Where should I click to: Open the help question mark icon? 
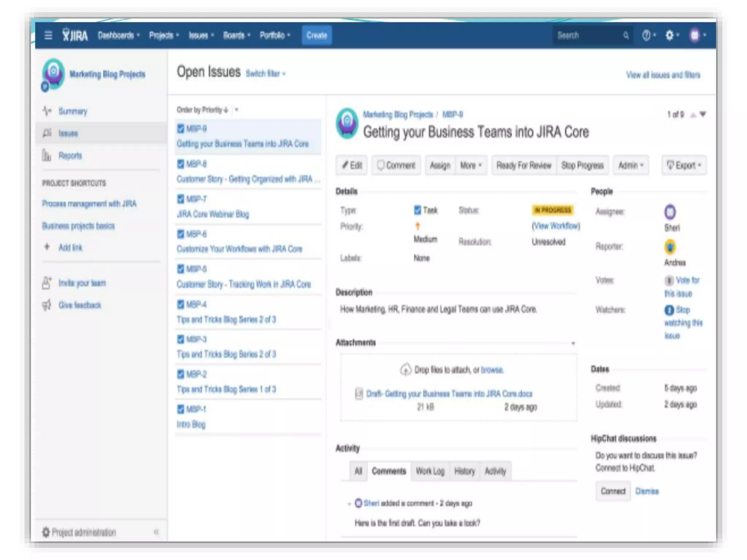646,35
